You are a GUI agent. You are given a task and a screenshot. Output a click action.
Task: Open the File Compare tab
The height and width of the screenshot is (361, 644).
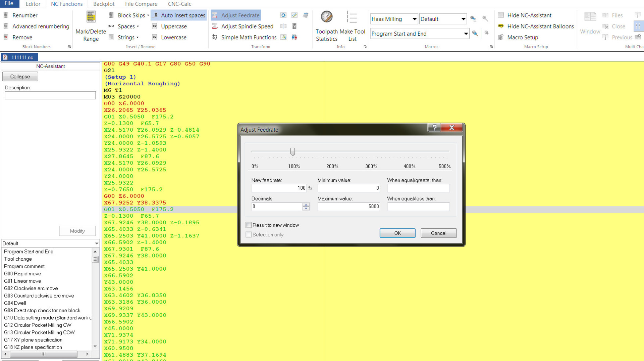click(x=141, y=4)
